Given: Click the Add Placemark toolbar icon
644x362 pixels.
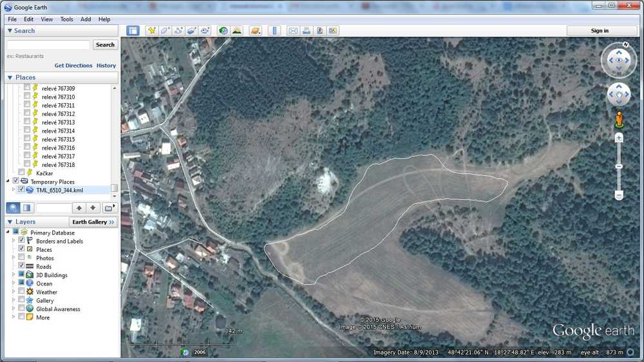Looking at the screenshot, I should click(152, 30).
